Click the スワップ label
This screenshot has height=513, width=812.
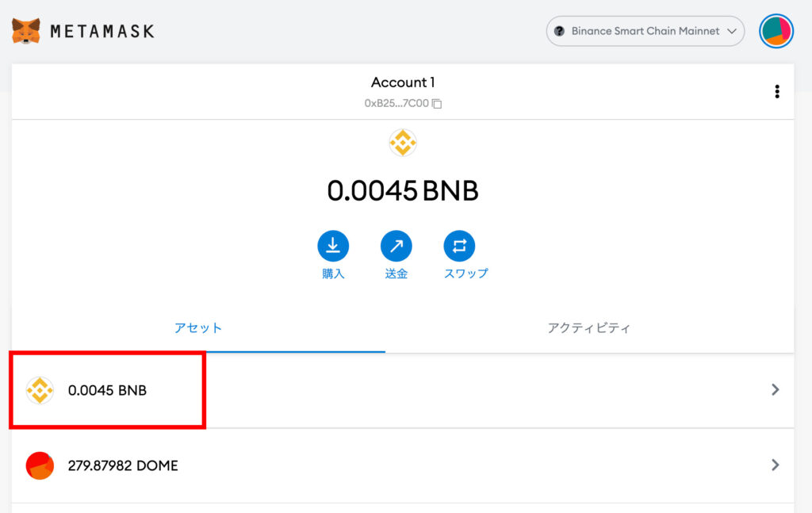(x=465, y=274)
